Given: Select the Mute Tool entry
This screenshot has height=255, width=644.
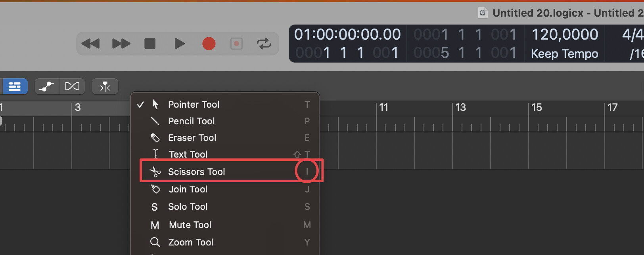Looking at the screenshot, I should [x=190, y=225].
